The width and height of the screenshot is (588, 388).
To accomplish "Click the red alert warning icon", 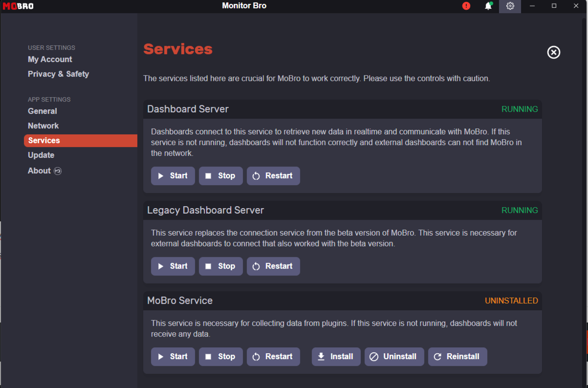I will point(466,6).
